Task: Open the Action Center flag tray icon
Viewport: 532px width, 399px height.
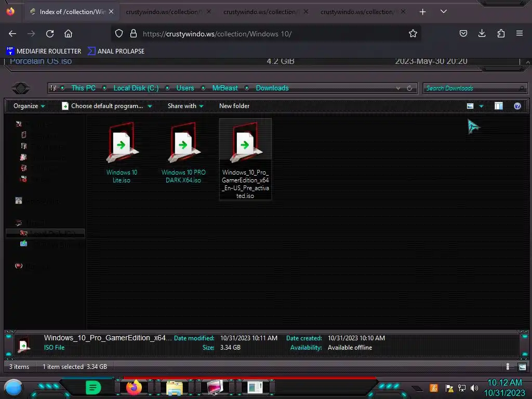Action: [x=449, y=388]
